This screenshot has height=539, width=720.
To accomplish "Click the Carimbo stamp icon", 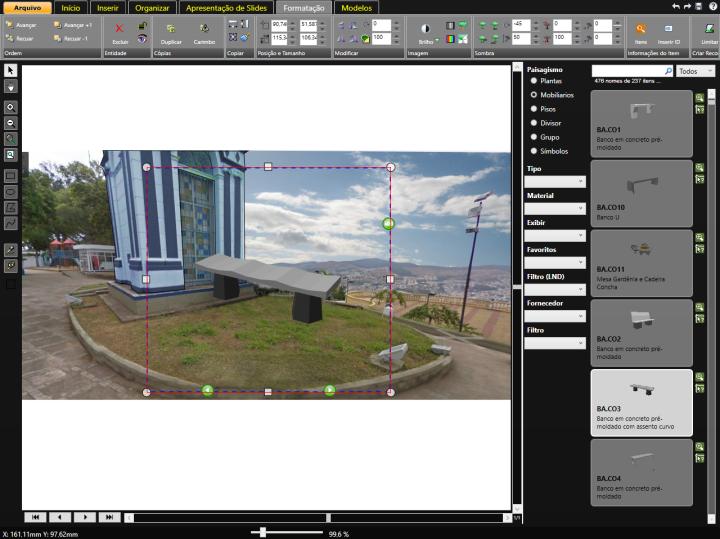I will [x=204, y=28].
